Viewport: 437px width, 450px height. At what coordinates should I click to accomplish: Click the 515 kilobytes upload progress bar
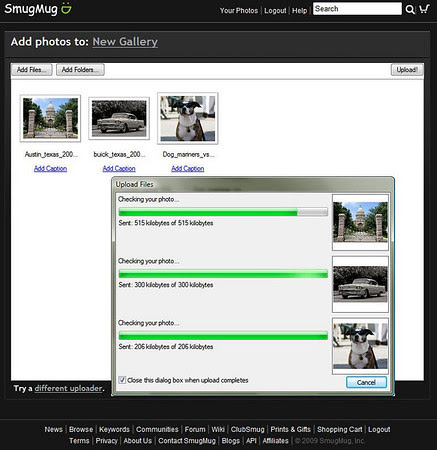223,212
